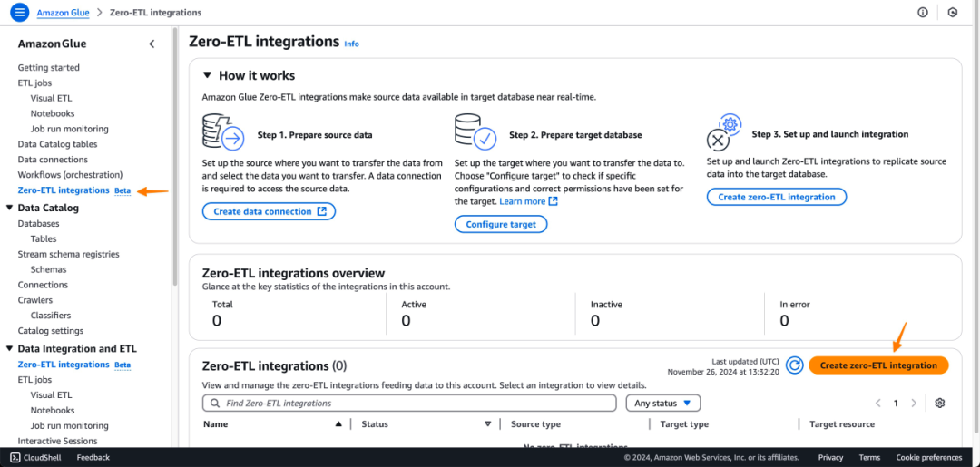Open Classifiers in sidebar

51,316
